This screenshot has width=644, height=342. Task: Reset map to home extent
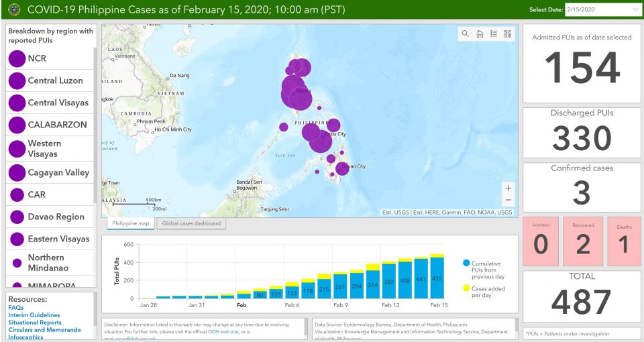tap(480, 34)
